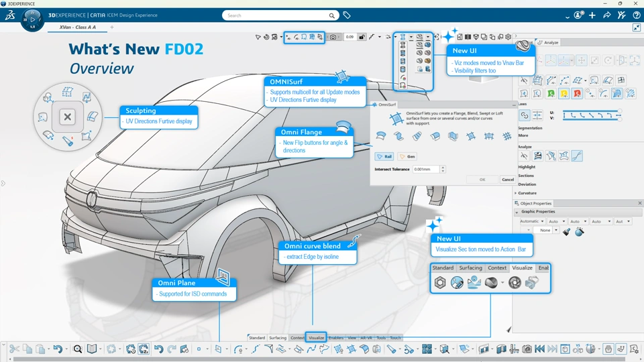644x362 pixels.
Task: Open the last Aut dropdown in Graphic Properties
Action: tap(624, 221)
